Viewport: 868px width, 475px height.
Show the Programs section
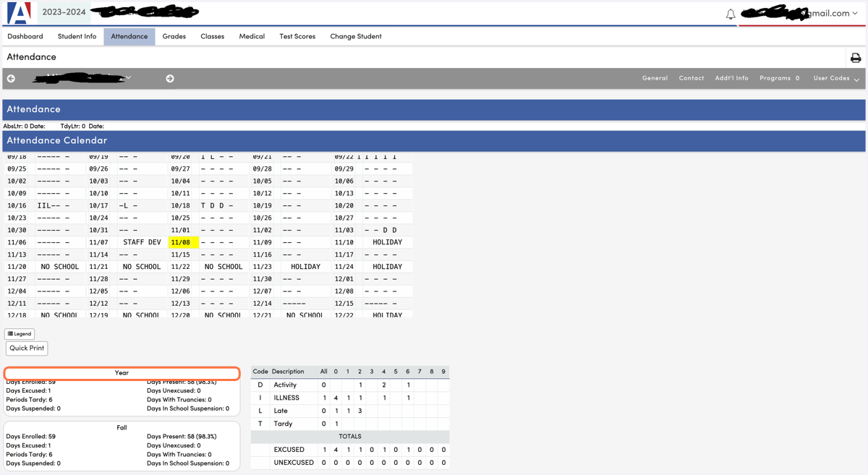click(x=779, y=78)
